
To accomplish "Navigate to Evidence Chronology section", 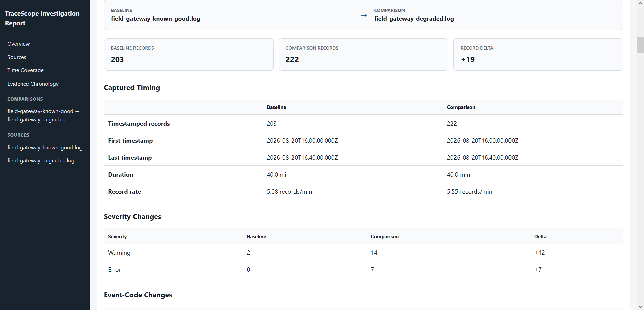I will click(x=33, y=84).
